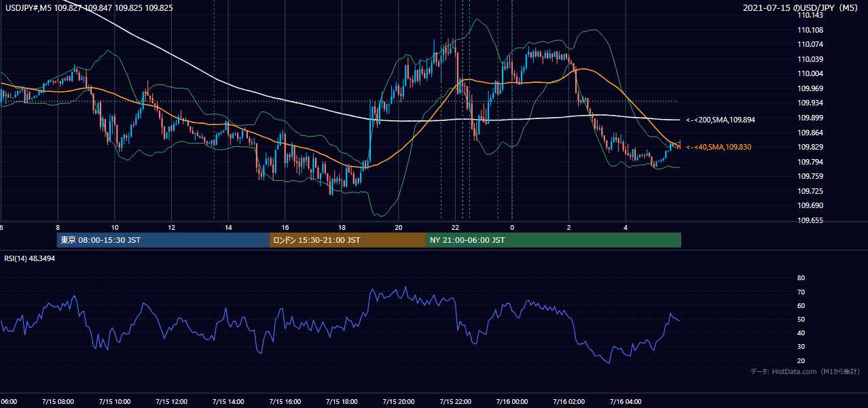Click the 東京 08:00-15:30 JST session bar

pyautogui.click(x=163, y=240)
